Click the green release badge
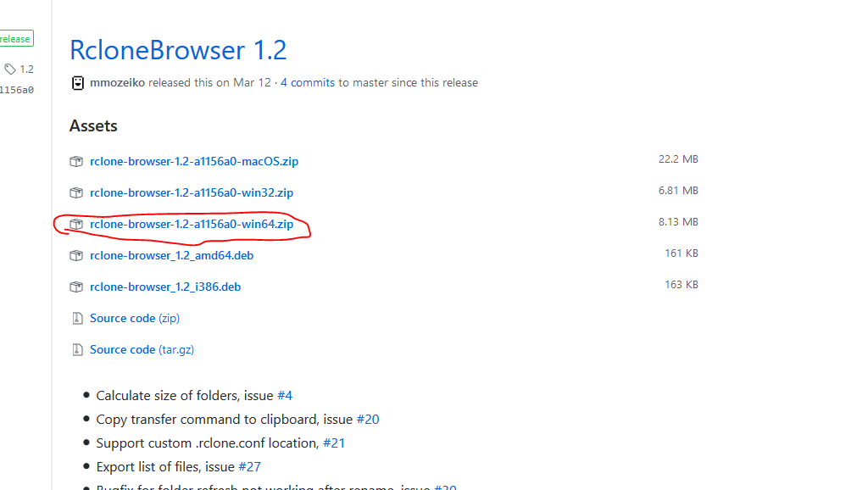The height and width of the screenshot is (490, 868). tap(16, 39)
